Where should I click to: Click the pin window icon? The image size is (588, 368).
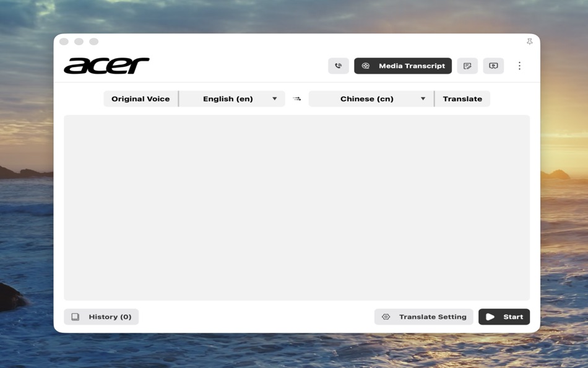coord(529,42)
